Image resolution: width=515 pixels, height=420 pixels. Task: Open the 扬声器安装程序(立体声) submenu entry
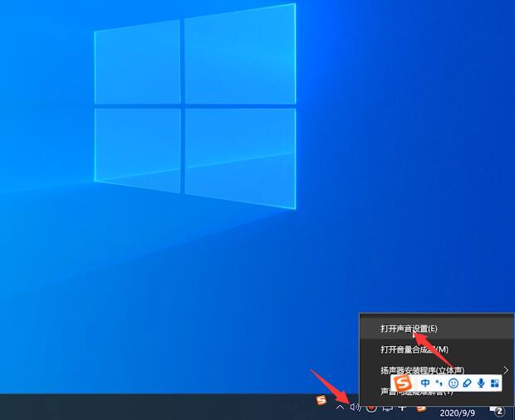click(x=437, y=370)
